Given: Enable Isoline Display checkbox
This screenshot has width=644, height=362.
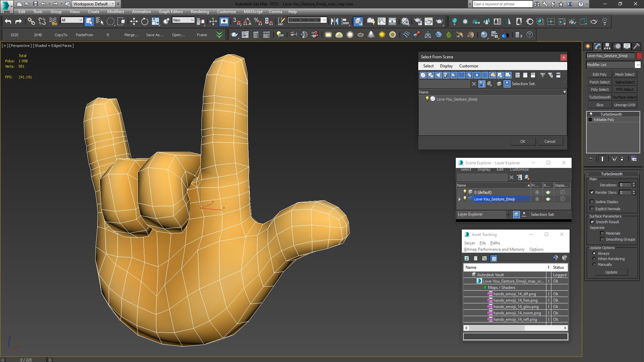Looking at the screenshot, I should [592, 202].
